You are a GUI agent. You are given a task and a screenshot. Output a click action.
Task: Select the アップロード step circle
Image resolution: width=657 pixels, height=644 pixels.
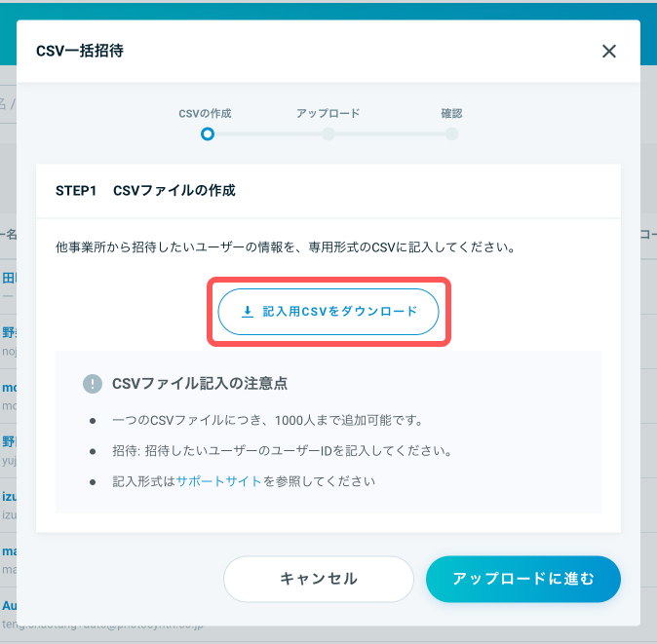pos(328,134)
